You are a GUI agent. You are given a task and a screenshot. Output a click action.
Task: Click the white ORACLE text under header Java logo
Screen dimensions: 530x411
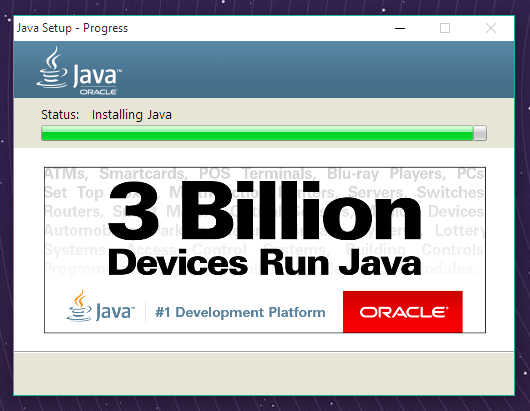click(98, 92)
